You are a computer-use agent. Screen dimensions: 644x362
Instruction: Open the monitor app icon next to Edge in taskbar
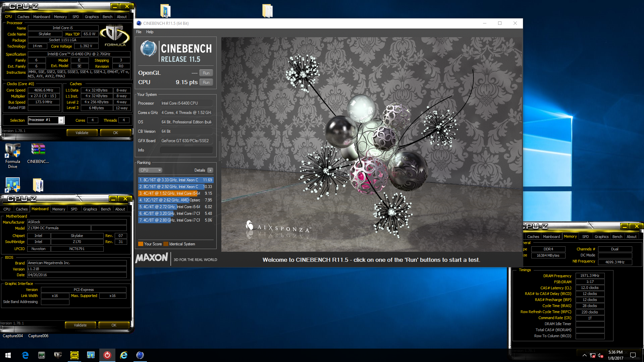coord(42,355)
